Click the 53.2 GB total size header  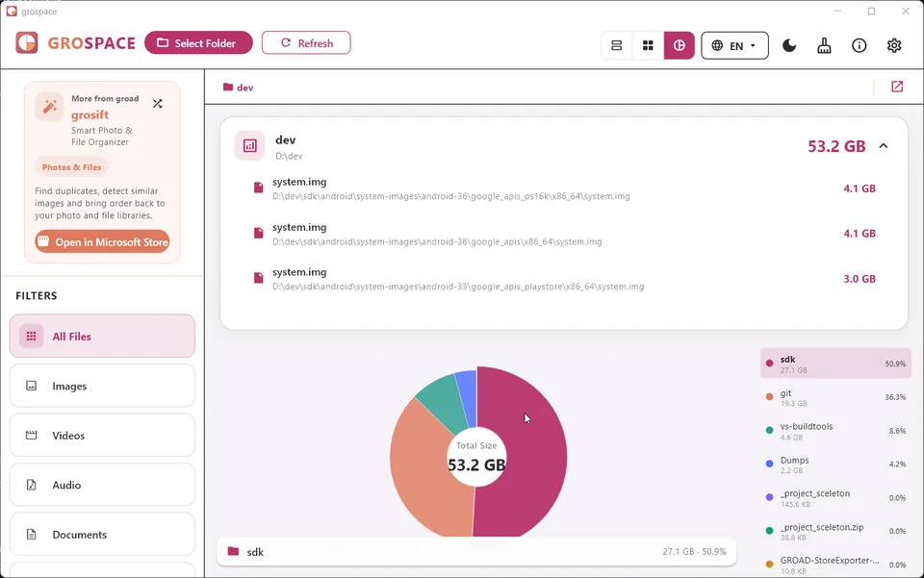click(x=836, y=146)
